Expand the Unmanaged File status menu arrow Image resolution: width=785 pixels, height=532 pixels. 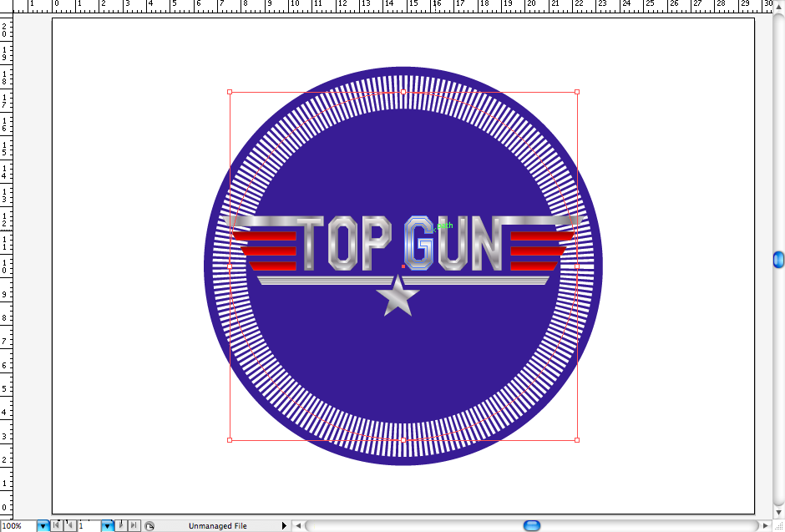284,526
